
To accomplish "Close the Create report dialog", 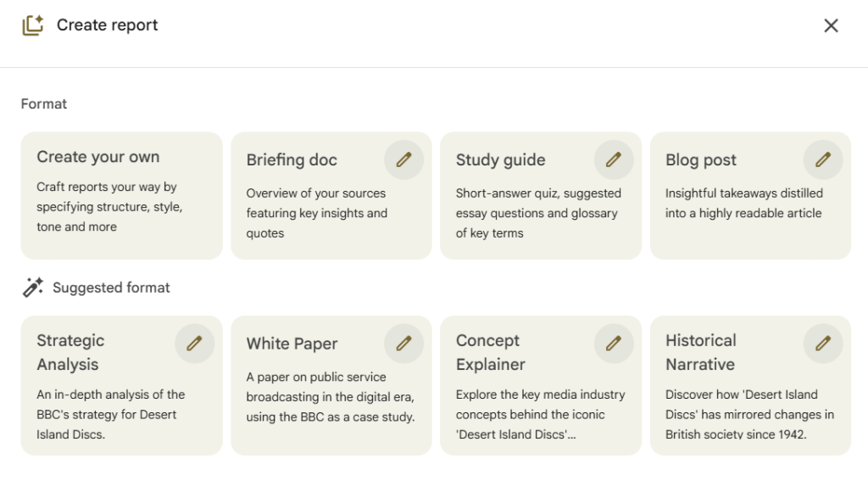I will tap(831, 25).
